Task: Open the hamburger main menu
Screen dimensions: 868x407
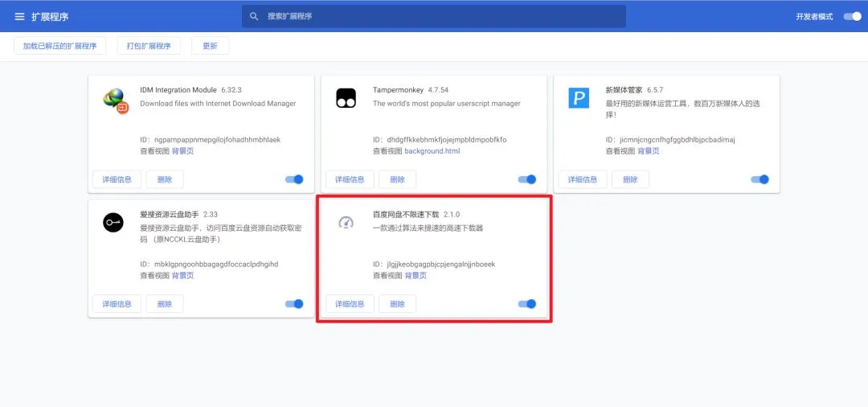Action: pyautogui.click(x=19, y=17)
